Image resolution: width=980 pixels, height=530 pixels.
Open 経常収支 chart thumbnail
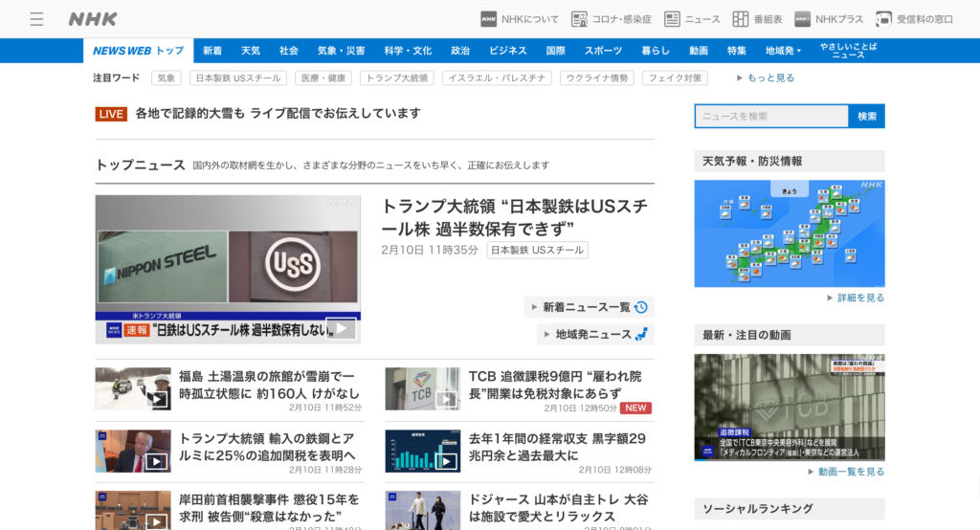(423, 451)
